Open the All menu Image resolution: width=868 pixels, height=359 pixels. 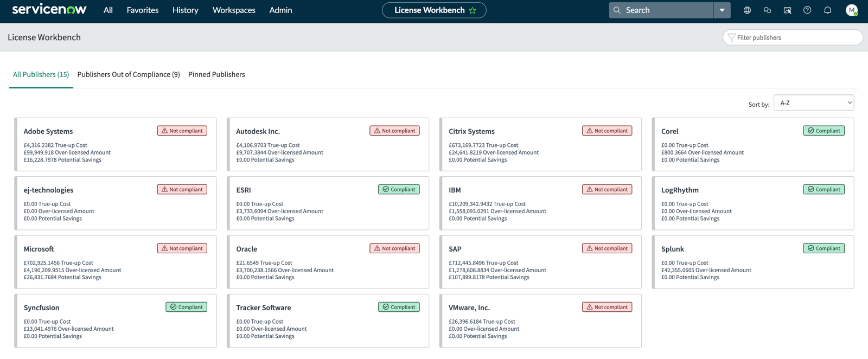[x=108, y=10]
